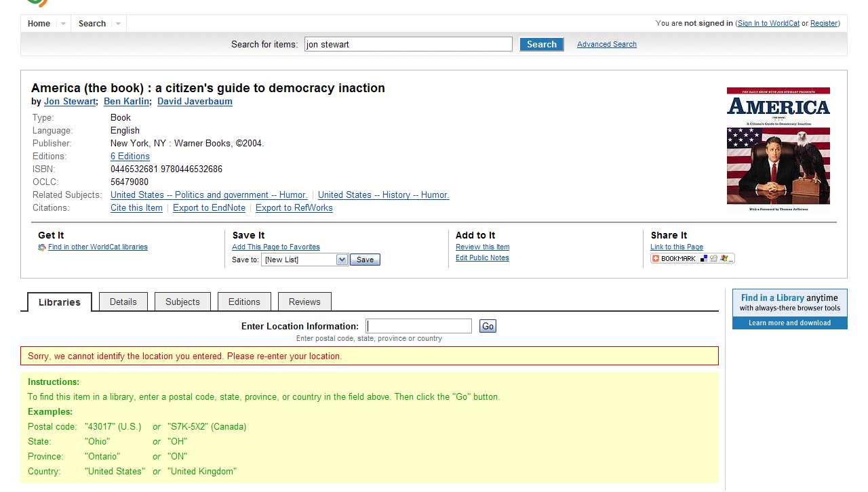The image size is (868, 492).
Task: Click the Go button for location
Action: point(488,327)
